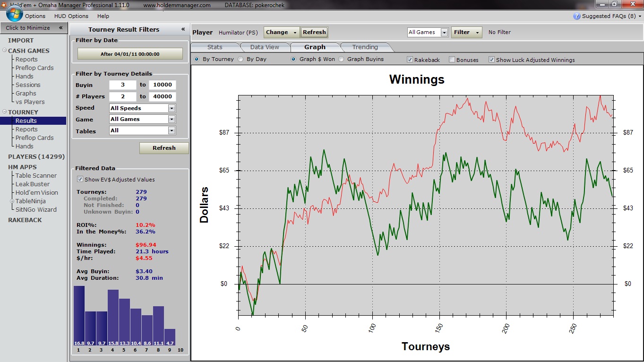
Task: Click the Windows orb application menu icon
Action: (x=14, y=13)
